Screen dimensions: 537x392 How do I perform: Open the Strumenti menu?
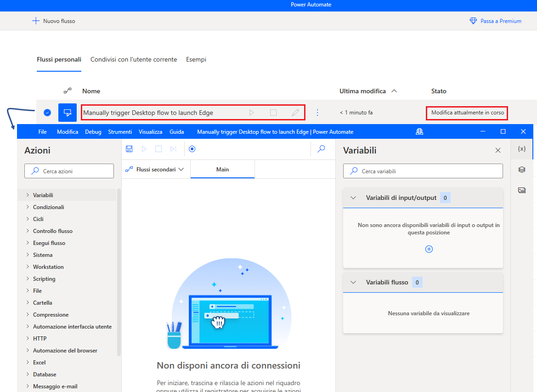pos(120,131)
